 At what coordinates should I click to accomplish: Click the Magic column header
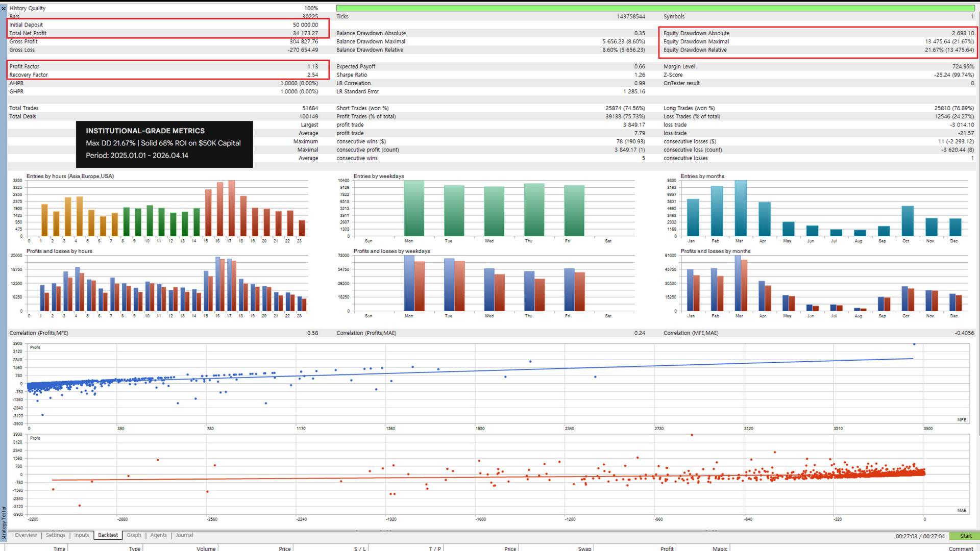[720, 548]
